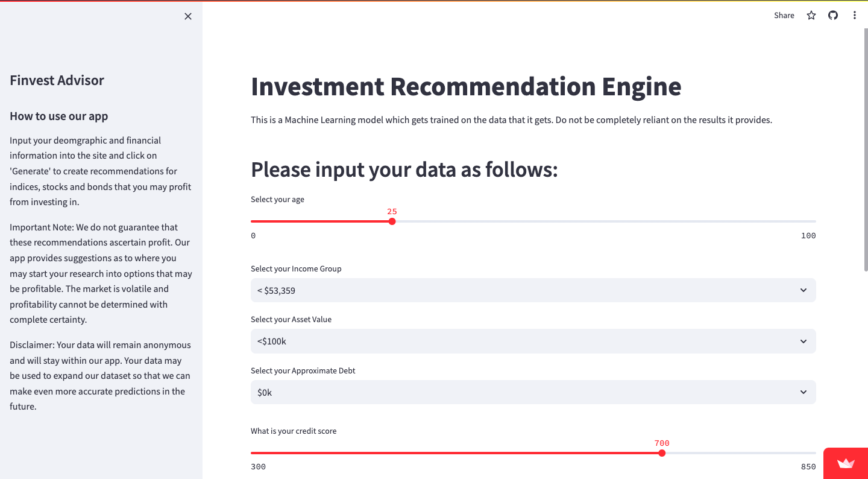
Task: Open the three-dot main menu
Action: click(x=855, y=16)
